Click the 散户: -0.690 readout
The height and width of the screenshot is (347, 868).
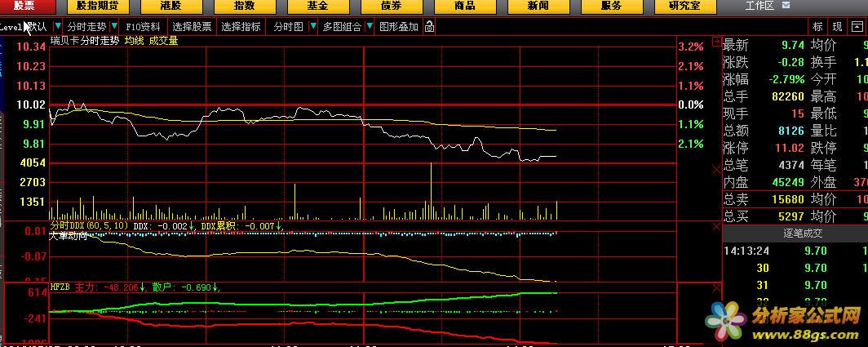pos(186,287)
